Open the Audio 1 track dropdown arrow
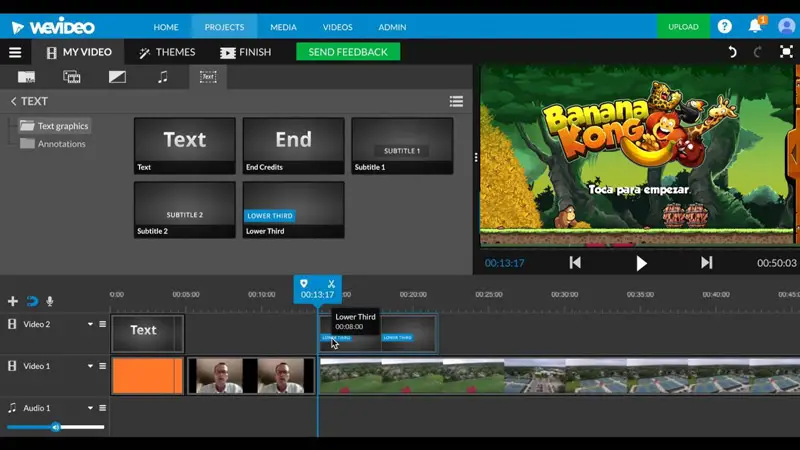 (x=90, y=408)
